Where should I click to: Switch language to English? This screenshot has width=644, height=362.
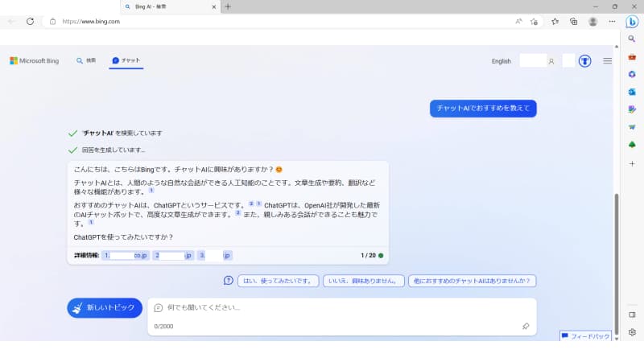(x=501, y=61)
